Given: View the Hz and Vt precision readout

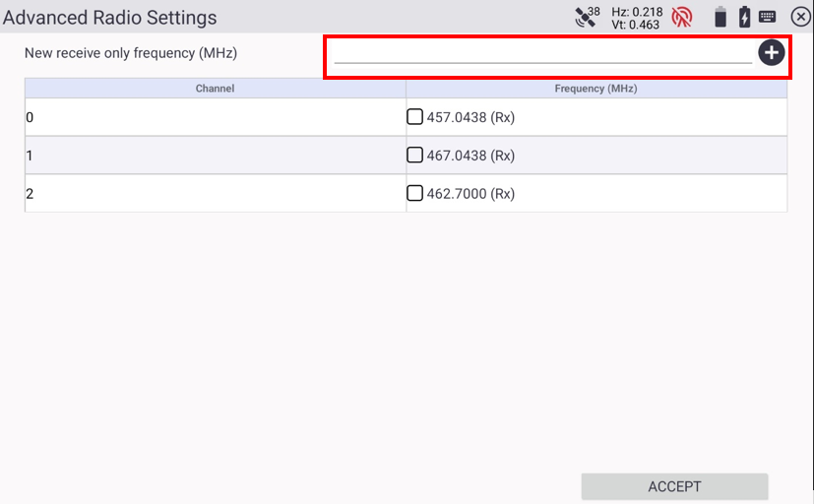Looking at the screenshot, I should 637,18.
